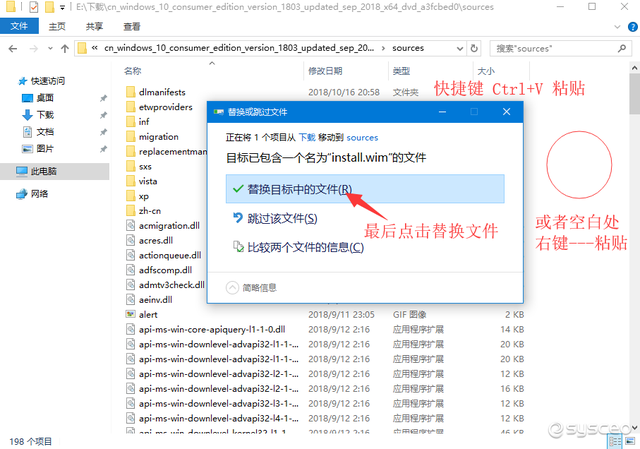Select 快速访问 in the navigation pane
The image size is (640, 449).
[x=47, y=81]
